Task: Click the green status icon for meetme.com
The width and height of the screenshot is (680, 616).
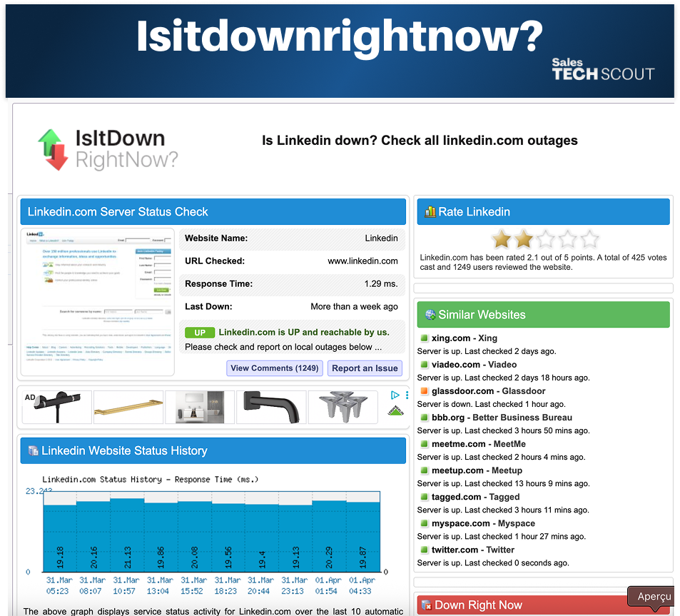Action: coord(424,444)
